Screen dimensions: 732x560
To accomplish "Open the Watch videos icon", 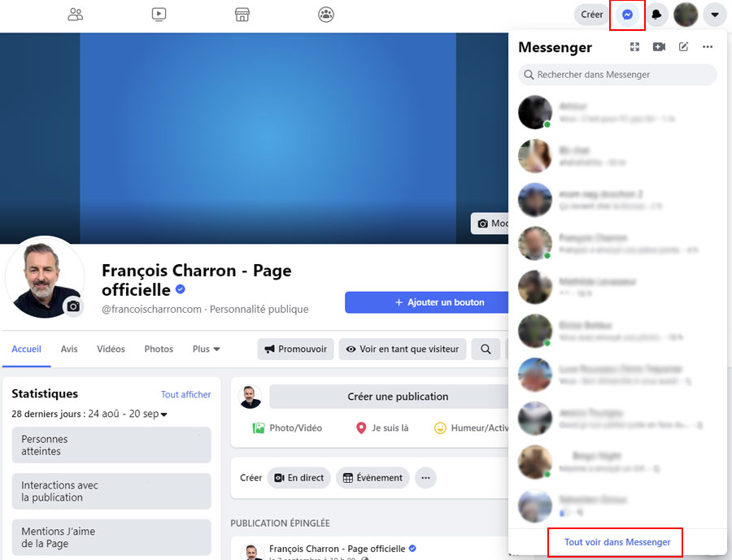I will coord(159,14).
